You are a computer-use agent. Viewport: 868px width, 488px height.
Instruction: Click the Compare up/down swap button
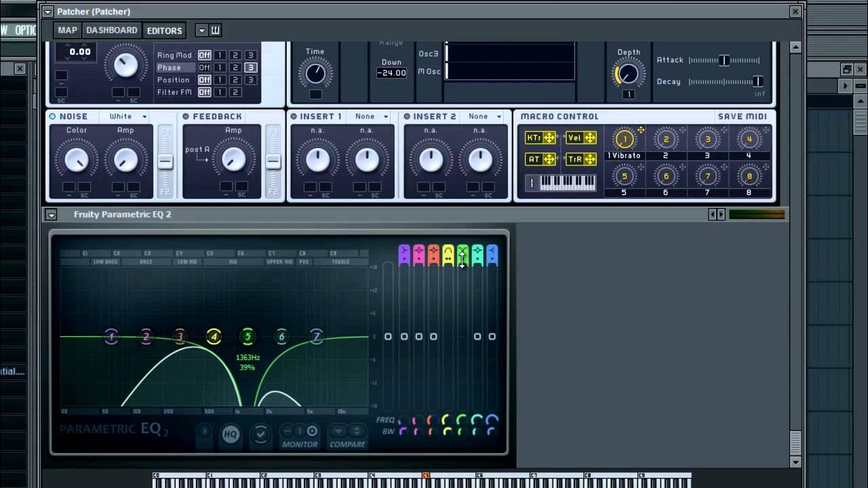[356, 431]
